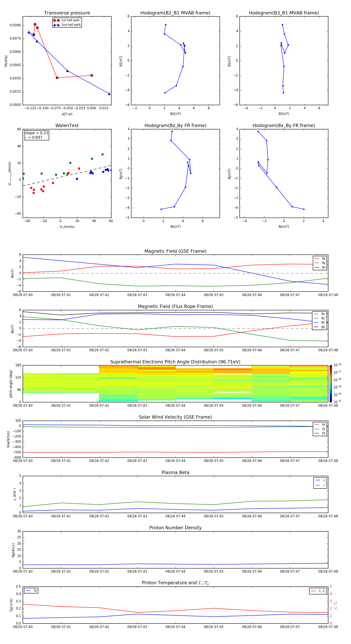This screenshot has width=351, height=644.
Task: Click the 'Plasma Beta' plot title
Action: coord(175,472)
